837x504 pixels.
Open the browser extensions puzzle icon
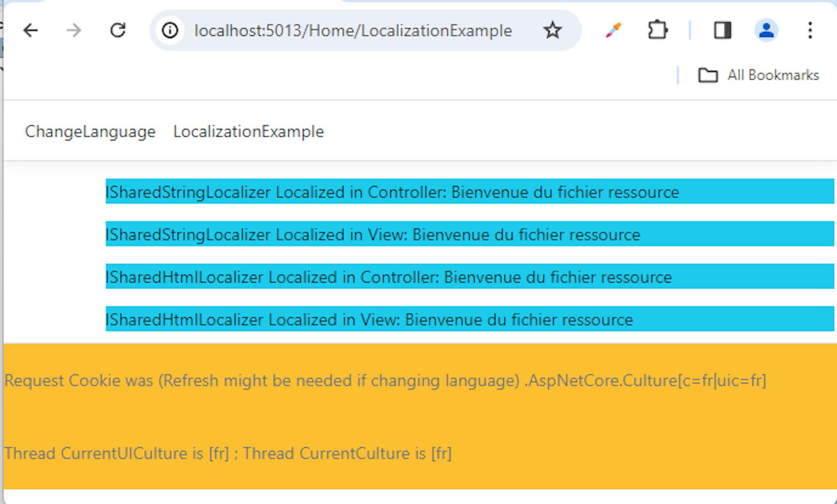pyautogui.click(x=658, y=30)
